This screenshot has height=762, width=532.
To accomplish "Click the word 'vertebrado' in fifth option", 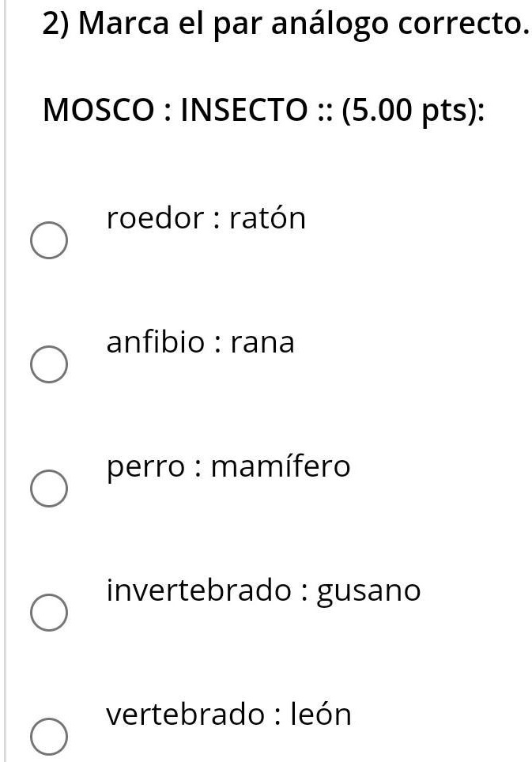I will click(x=187, y=715).
